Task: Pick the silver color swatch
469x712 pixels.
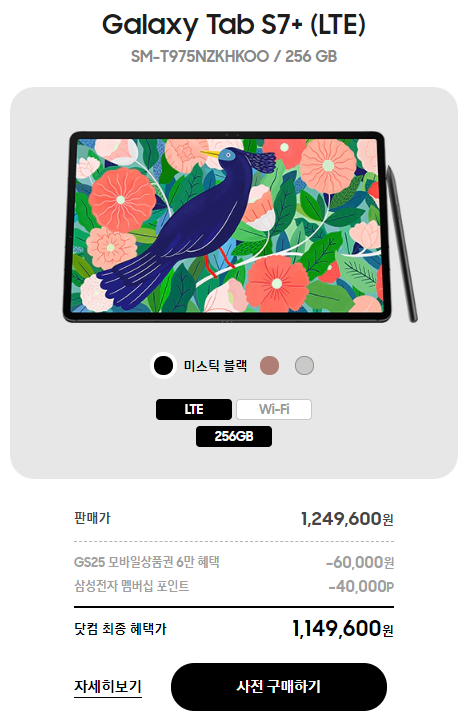Action: (x=304, y=366)
